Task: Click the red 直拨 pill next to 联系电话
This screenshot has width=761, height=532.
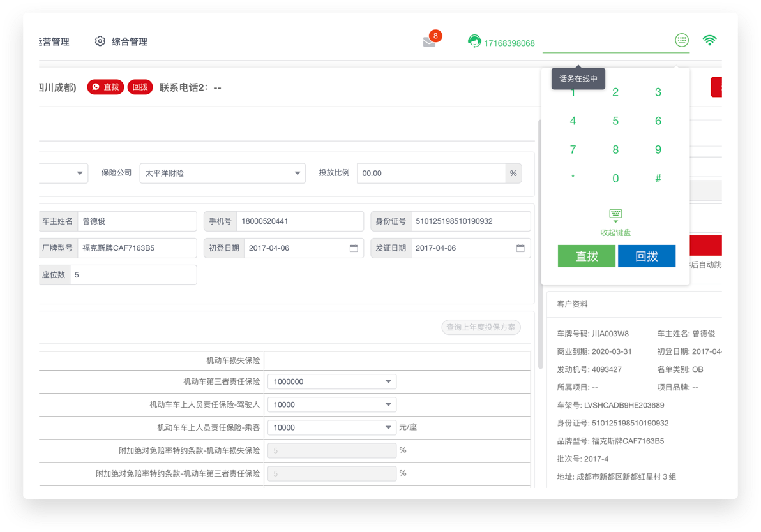Action: 105,87
